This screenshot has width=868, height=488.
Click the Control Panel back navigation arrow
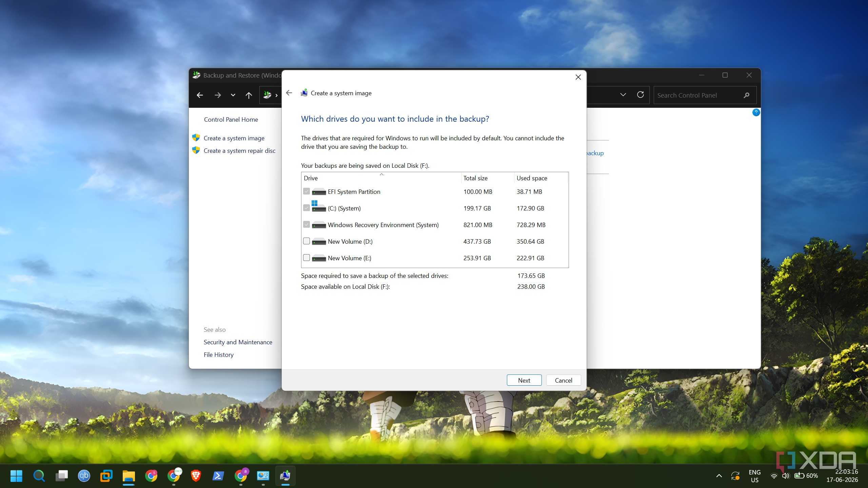coord(200,95)
